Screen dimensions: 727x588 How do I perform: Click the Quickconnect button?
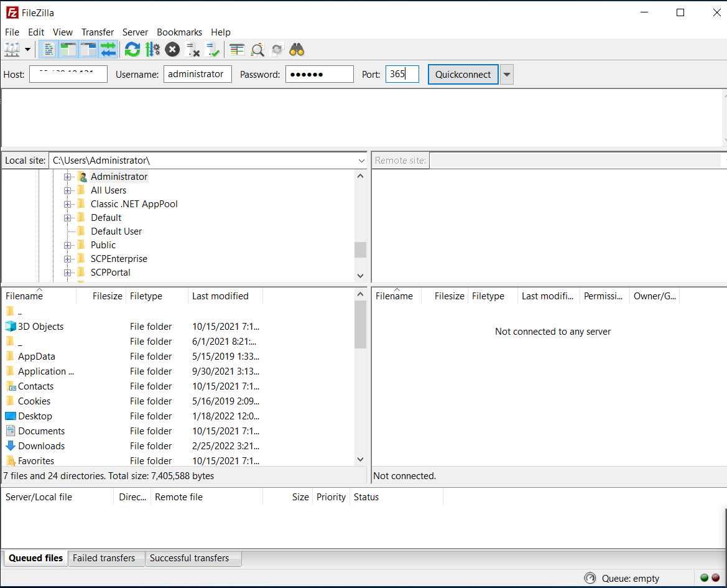pyautogui.click(x=463, y=74)
